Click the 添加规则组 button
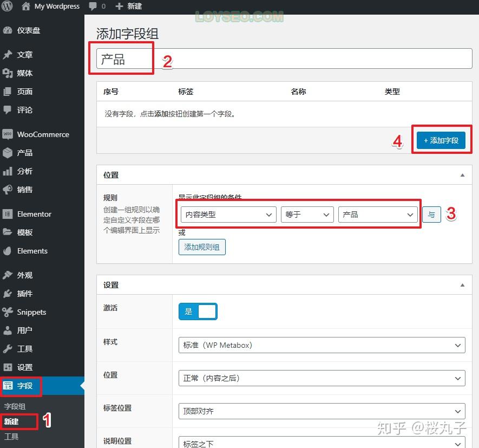The width and height of the screenshot is (479, 448). 202,247
